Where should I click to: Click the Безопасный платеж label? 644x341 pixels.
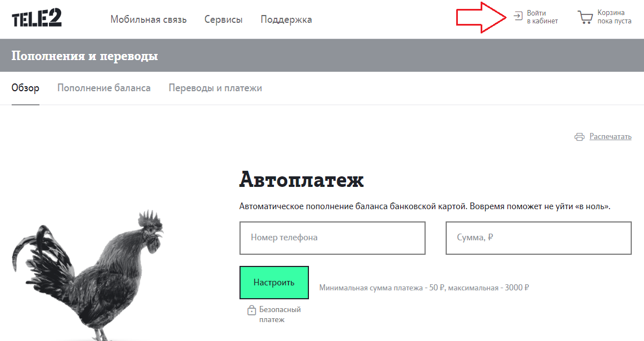coord(280,314)
